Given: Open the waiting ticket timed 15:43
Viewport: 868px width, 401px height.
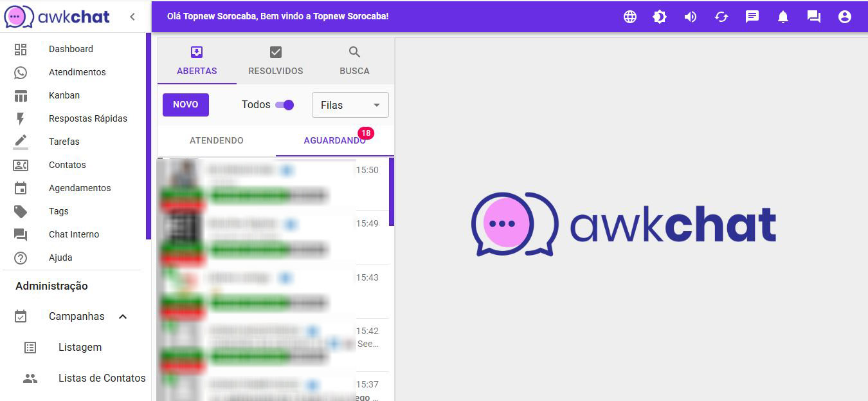Looking at the screenshot, I should pos(273,292).
